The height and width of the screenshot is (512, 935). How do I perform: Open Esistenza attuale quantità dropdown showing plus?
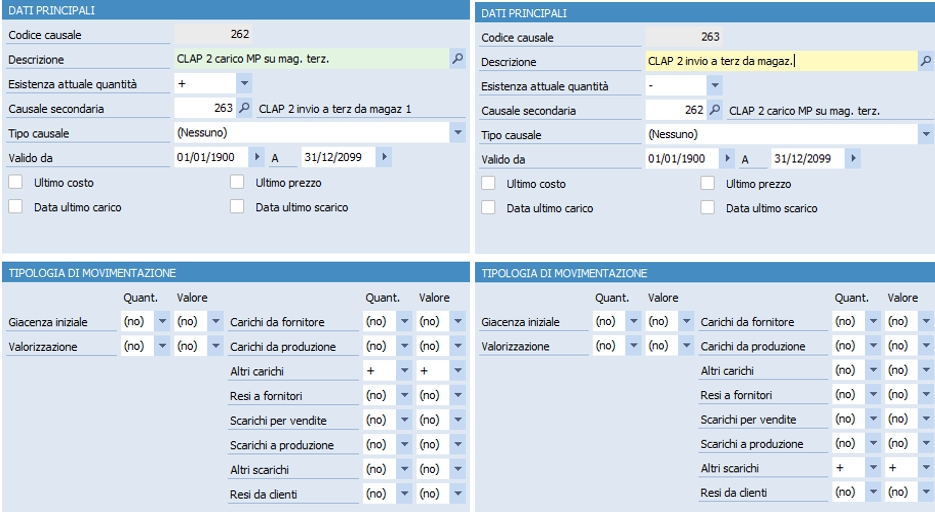point(244,83)
